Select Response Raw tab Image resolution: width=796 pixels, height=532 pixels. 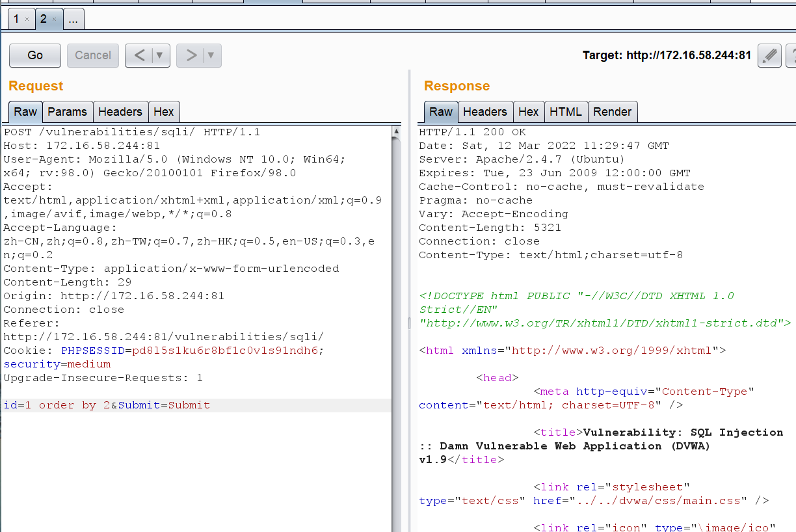coord(441,112)
